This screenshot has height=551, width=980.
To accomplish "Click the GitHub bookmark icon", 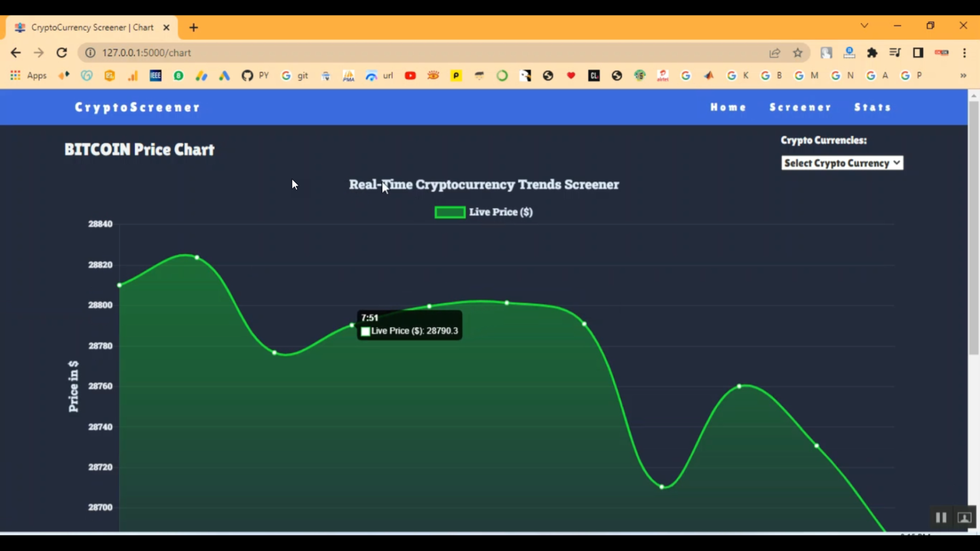I will [x=247, y=75].
